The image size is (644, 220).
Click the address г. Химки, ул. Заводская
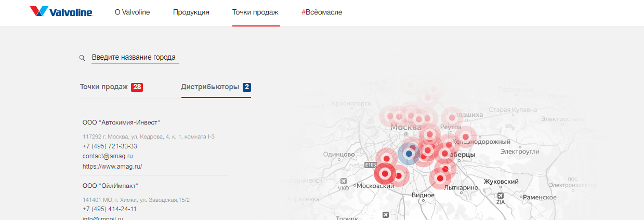[x=136, y=200]
